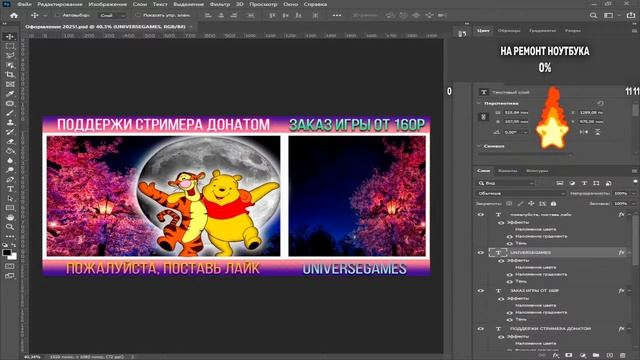Select the Clone Stamp tool
Screen dimensions: 640x360
10,122
